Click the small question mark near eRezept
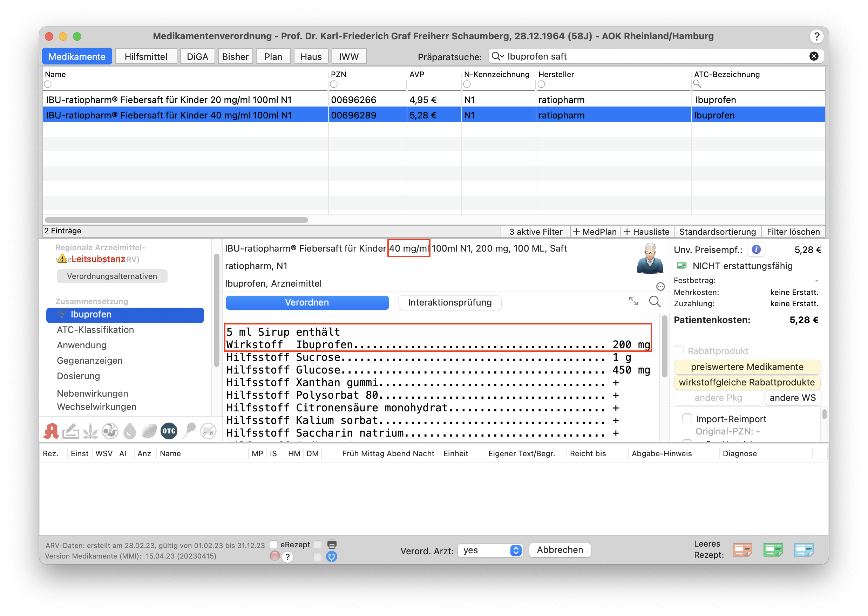 [288, 557]
